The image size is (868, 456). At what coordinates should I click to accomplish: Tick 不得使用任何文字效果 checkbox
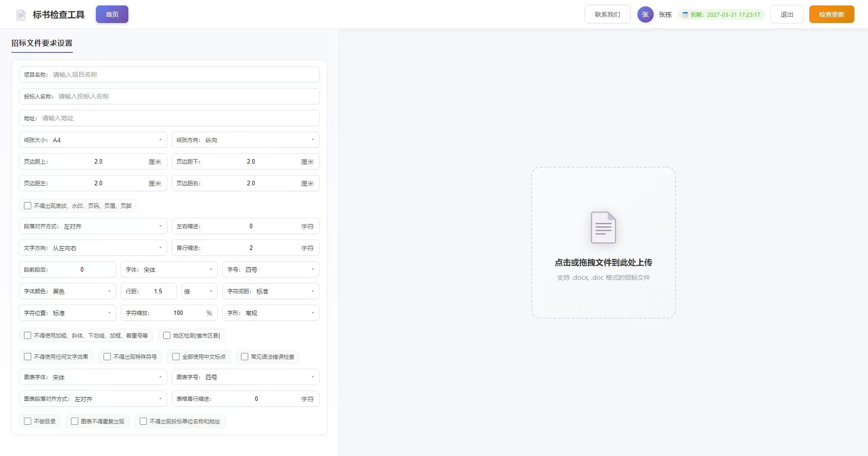coord(28,357)
